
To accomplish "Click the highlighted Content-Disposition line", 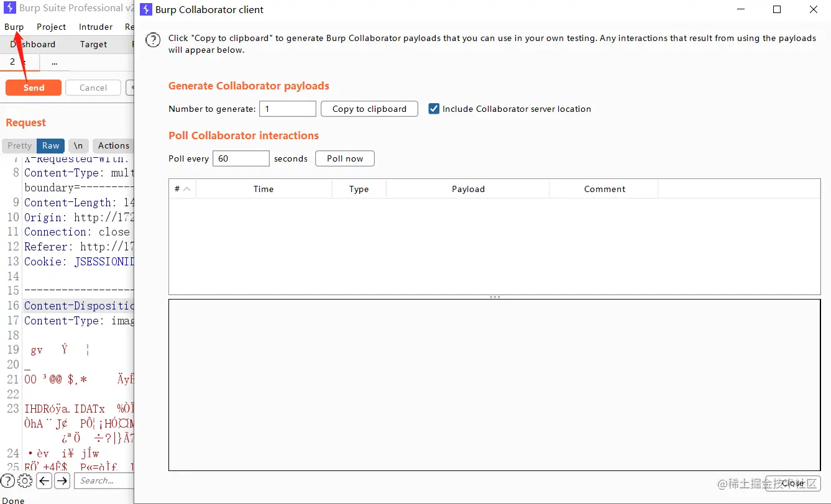I will (x=79, y=306).
